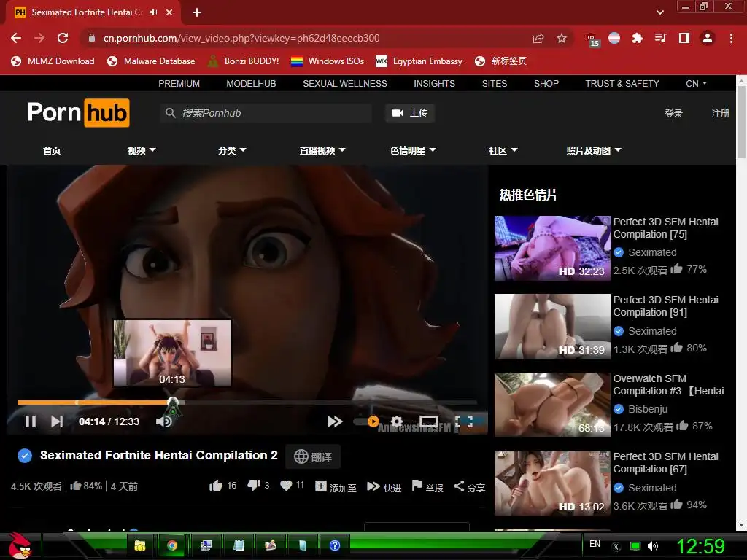Go to the 首页 home tab
The image size is (747, 560).
pyautogui.click(x=52, y=150)
